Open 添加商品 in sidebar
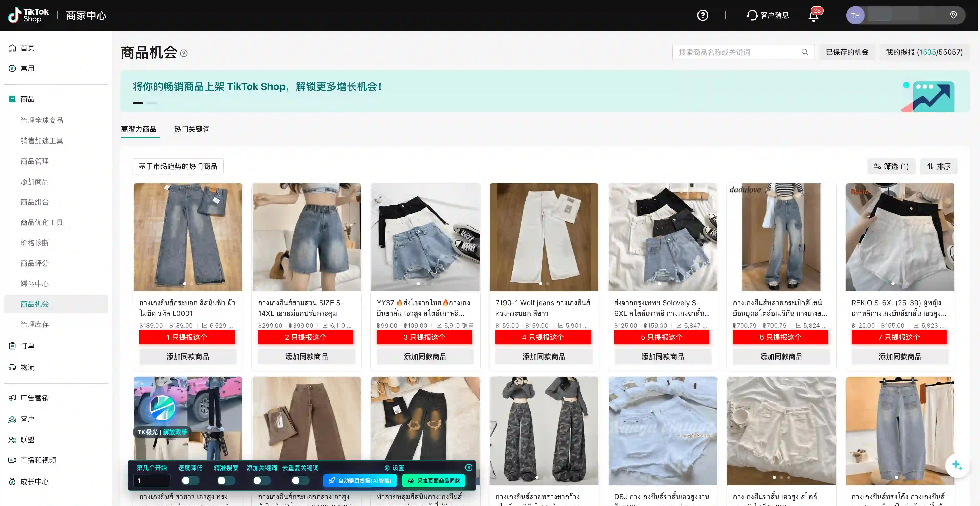 coord(35,182)
